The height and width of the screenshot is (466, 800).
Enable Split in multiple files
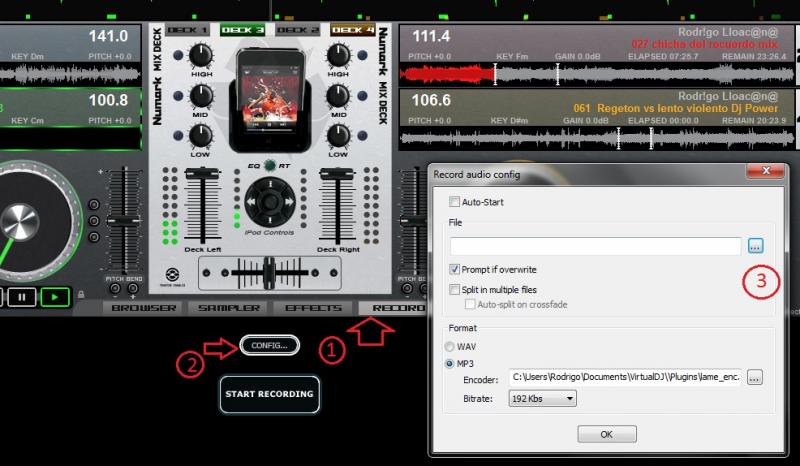pos(454,289)
